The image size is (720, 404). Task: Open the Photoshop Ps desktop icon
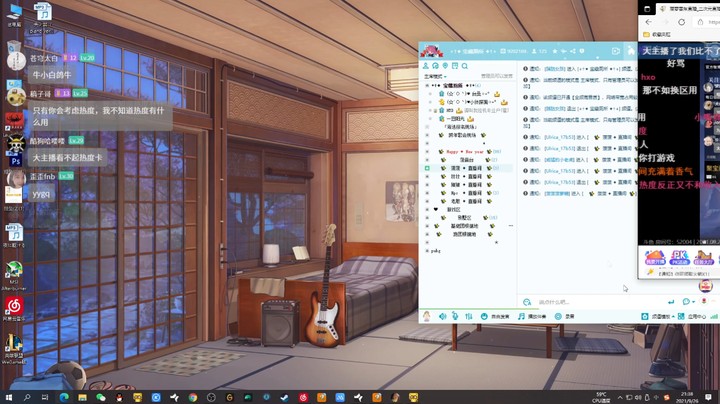(15, 161)
